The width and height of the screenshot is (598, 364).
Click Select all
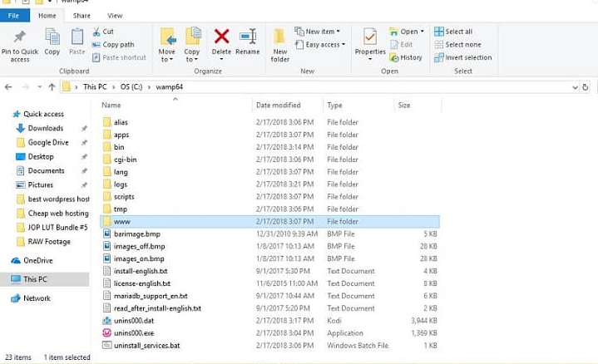(453, 32)
